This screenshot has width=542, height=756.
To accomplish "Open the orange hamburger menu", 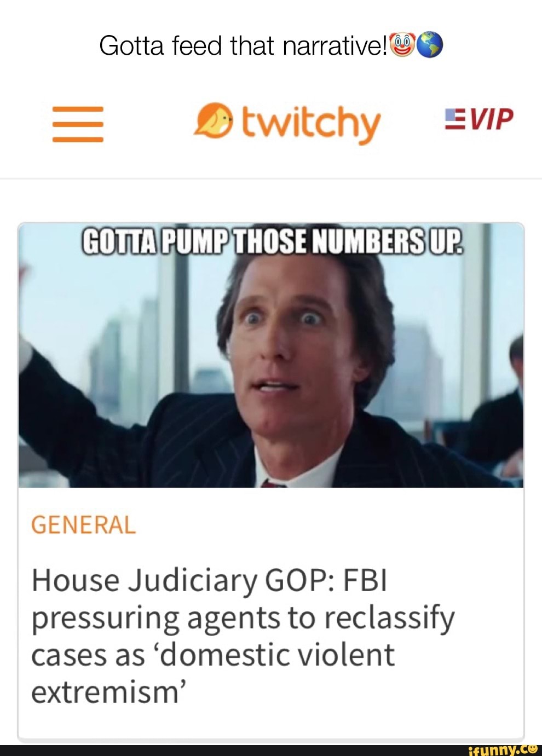I will pyautogui.click(x=78, y=124).
